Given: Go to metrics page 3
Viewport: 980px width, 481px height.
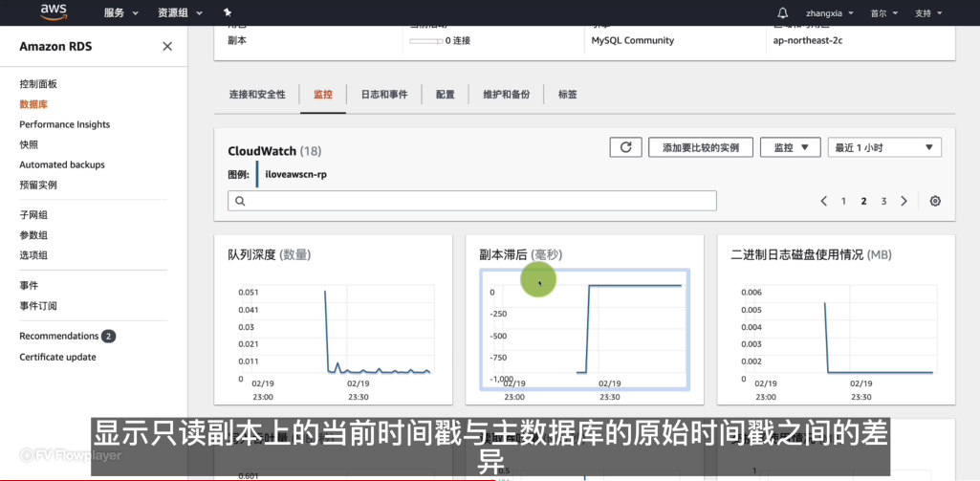Looking at the screenshot, I should pyautogui.click(x=883, y=202).
